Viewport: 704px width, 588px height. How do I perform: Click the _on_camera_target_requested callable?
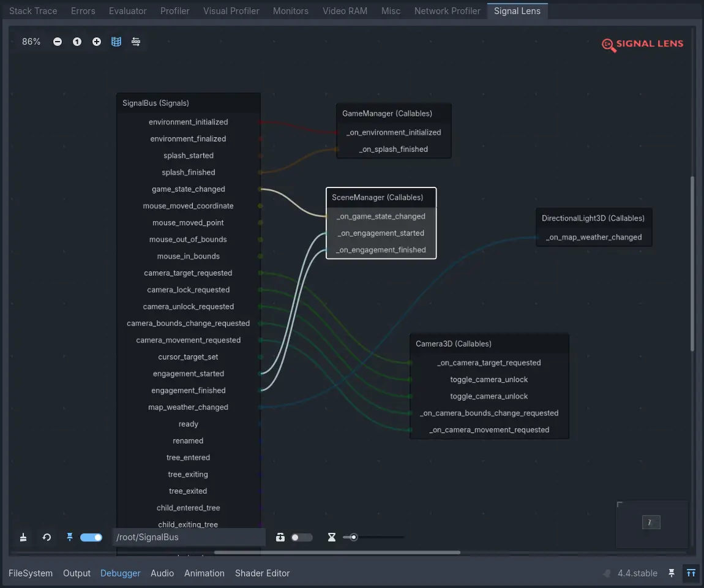[x=489, y=363]
